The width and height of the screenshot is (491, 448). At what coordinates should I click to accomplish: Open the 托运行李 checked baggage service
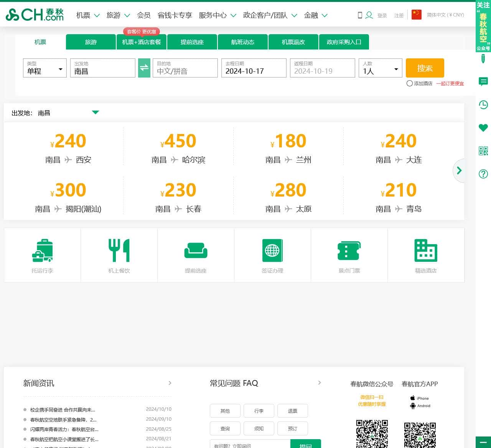42,251
